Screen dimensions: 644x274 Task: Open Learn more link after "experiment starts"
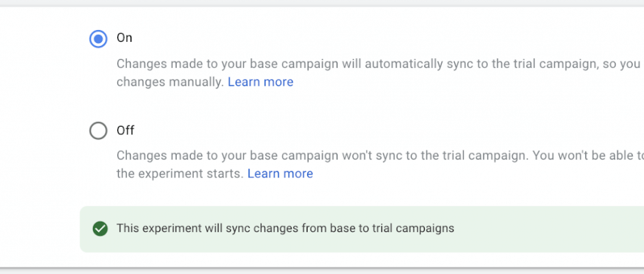click(280, 174)
